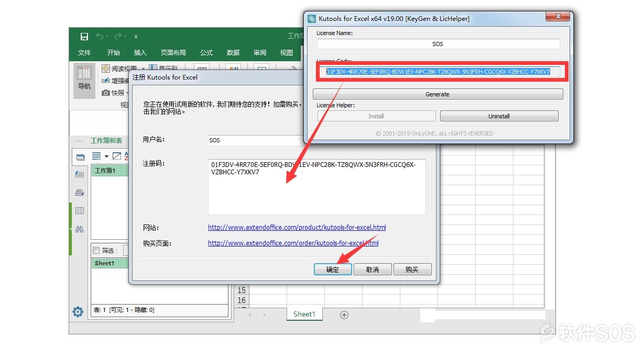This screenshot has height=348, width=644.
Task: Open the 快照 dropdown arrow
Action: pos(128,93)
